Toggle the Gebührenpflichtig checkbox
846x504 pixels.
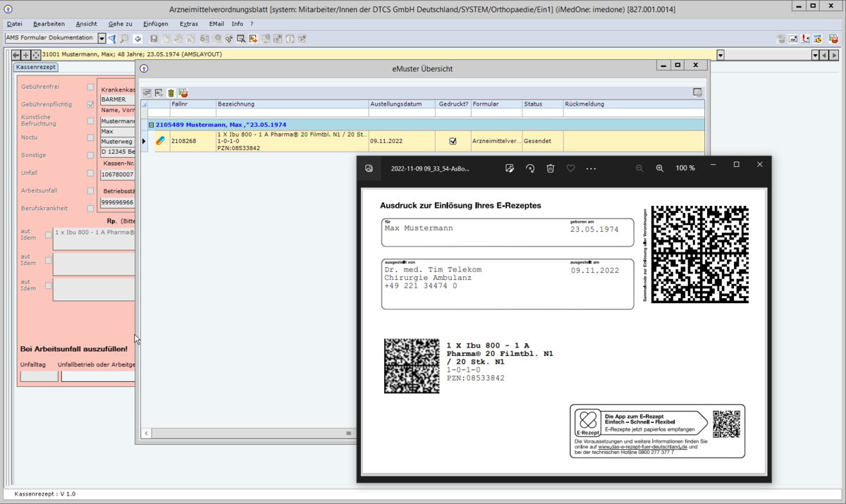[90, 104]
